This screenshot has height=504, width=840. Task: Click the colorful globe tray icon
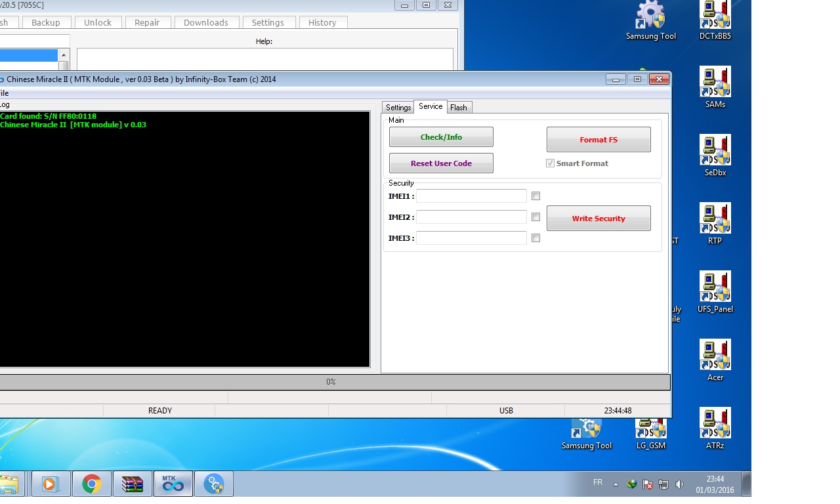[632, 484]
